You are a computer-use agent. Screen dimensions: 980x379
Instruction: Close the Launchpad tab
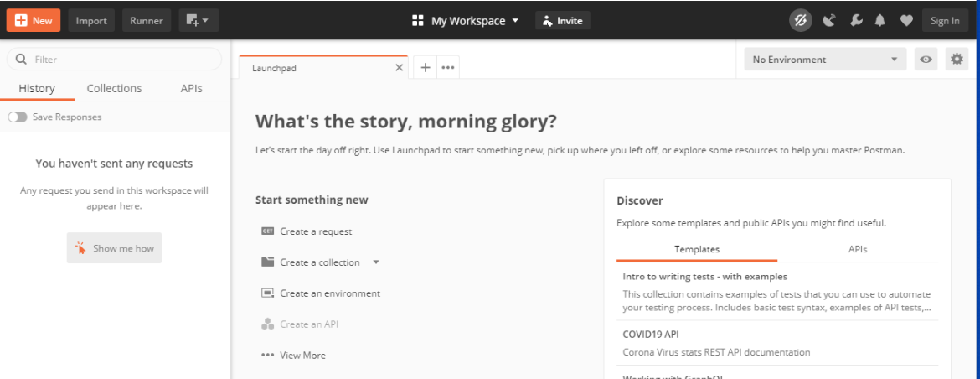pyautogui.click(x=399, y=68)
